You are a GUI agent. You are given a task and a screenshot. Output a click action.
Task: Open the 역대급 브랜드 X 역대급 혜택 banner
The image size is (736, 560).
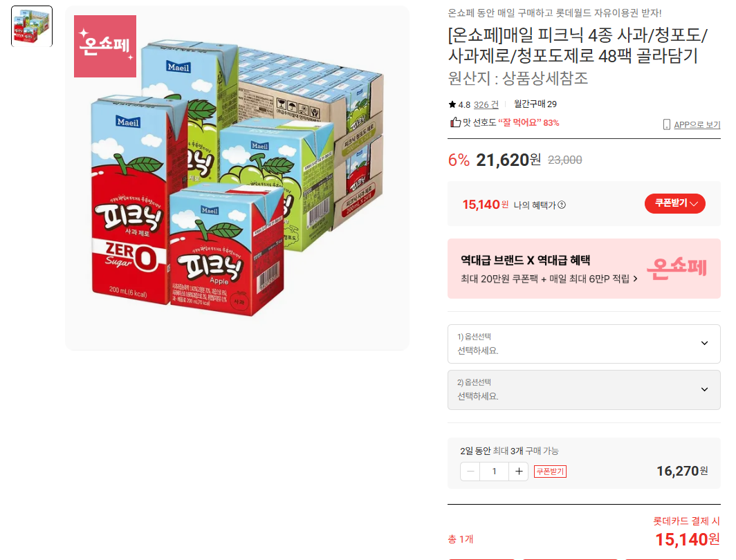click(x=584, y=269)
